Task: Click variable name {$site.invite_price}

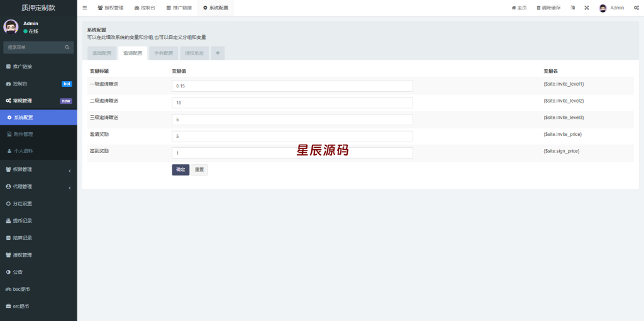Action: tap(563, 135)
